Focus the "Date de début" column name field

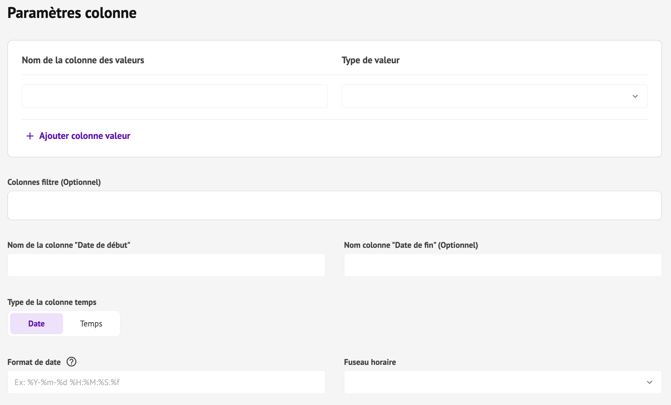point(166,265)
